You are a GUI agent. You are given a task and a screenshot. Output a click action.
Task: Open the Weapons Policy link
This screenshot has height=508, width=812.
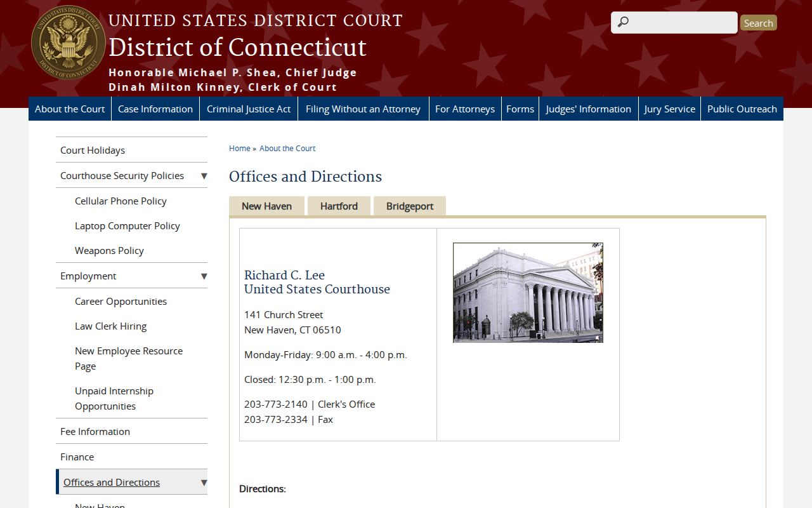click(109, 250)
